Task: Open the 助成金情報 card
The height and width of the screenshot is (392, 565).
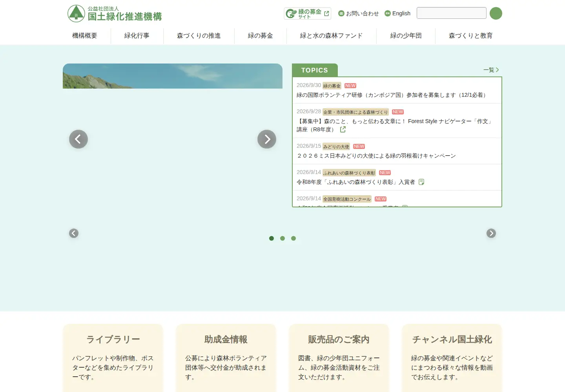Action: (226, 358)
